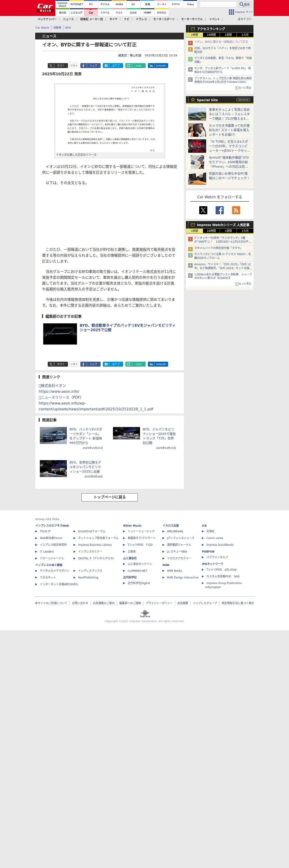
Task: Open the PC Watch tab
Action: [91, 4]
